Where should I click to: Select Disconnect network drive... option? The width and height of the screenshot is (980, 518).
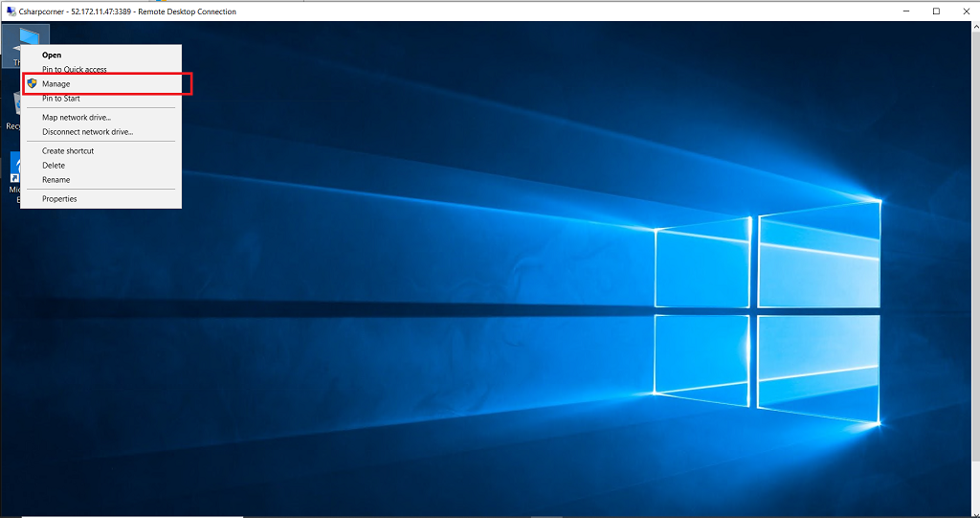(x=100, y=132)
